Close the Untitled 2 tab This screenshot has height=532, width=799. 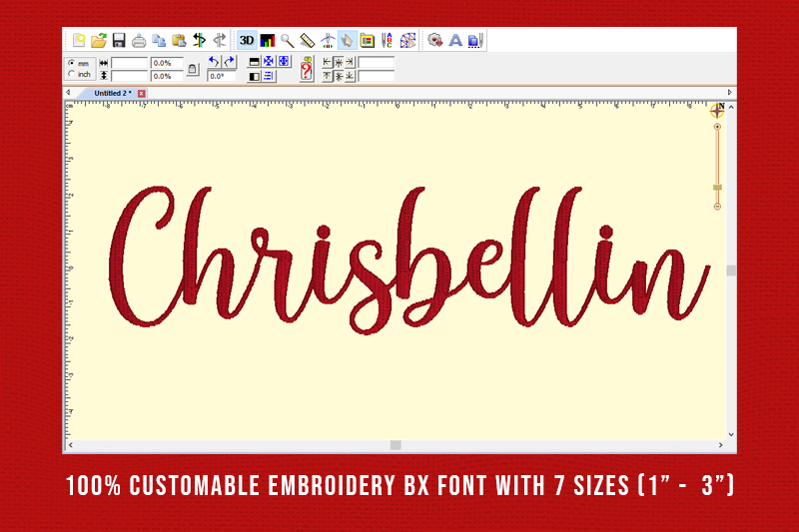coord(142,94)
